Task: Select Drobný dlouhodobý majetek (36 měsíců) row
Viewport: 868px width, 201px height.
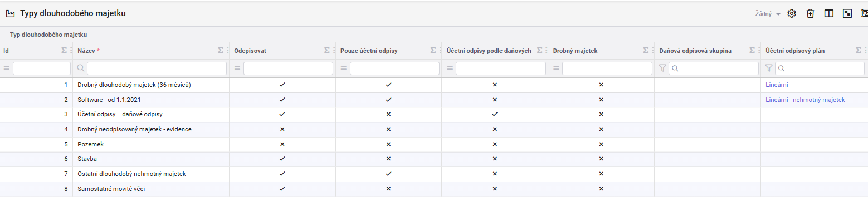Action: coord(134,85)
